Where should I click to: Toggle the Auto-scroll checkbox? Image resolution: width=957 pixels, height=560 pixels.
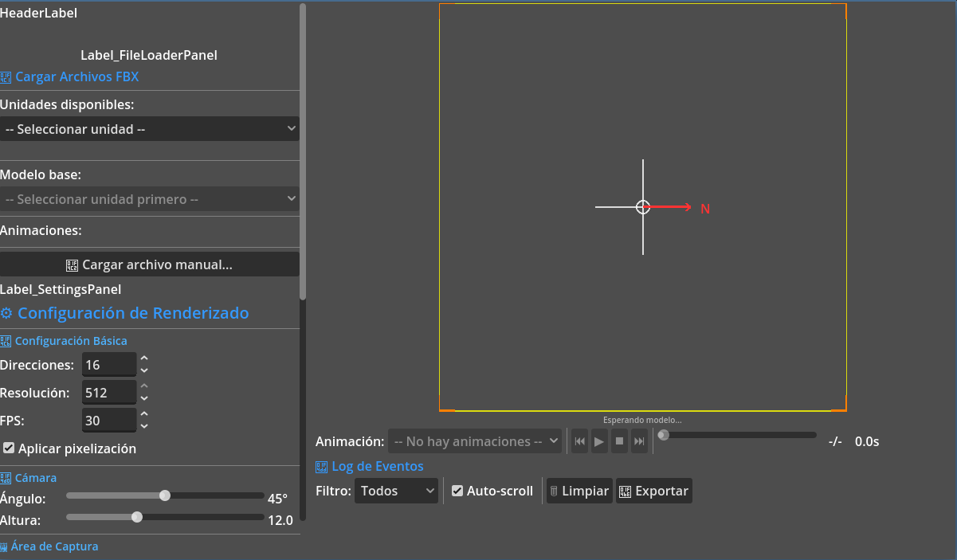click(457, 491)
